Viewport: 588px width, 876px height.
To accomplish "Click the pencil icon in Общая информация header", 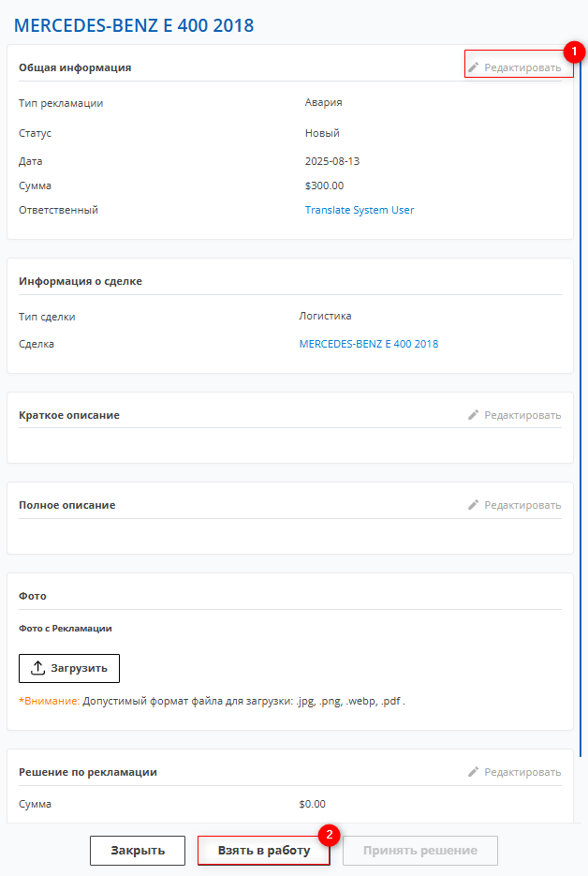I will (473, 67).
